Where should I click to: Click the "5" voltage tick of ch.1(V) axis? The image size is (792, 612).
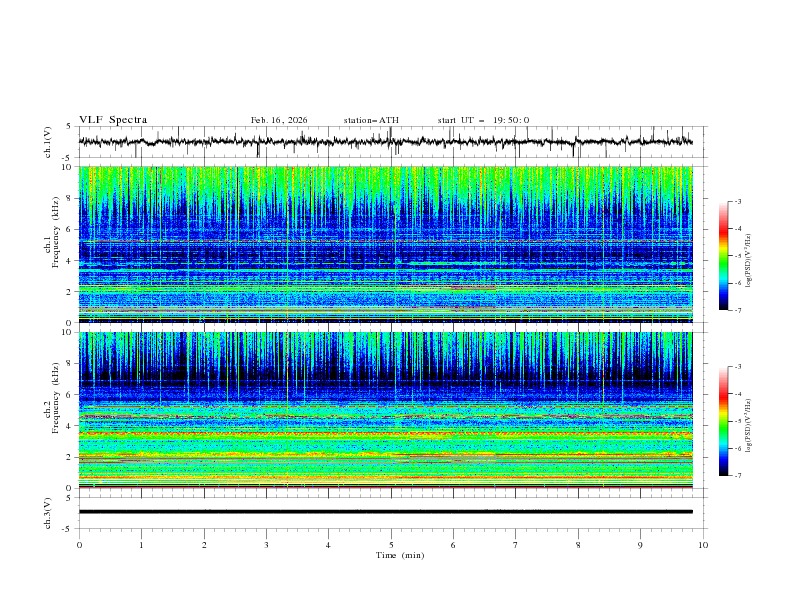pyautogui.click(x=69, y=127)
